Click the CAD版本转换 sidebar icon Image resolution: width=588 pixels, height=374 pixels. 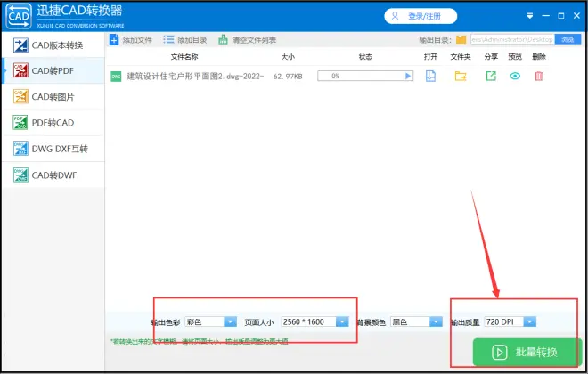20,45
